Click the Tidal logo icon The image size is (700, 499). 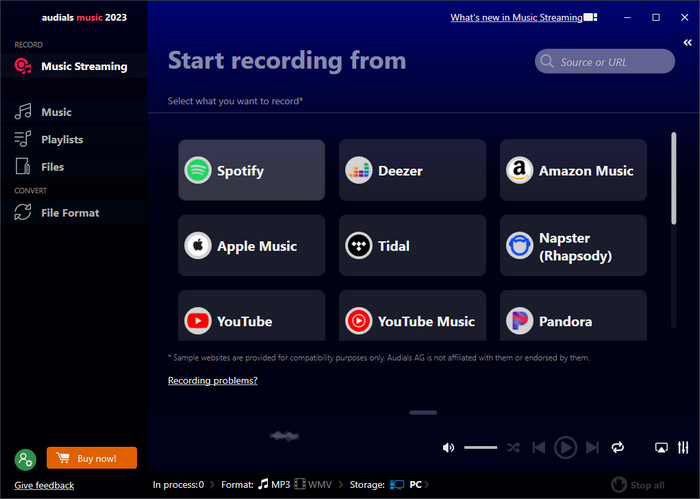358,245
